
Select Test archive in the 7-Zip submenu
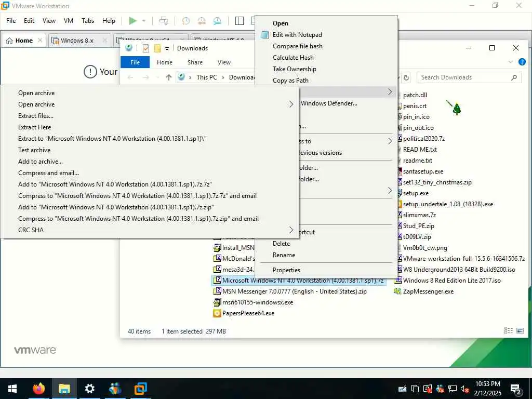pos(34,150)
